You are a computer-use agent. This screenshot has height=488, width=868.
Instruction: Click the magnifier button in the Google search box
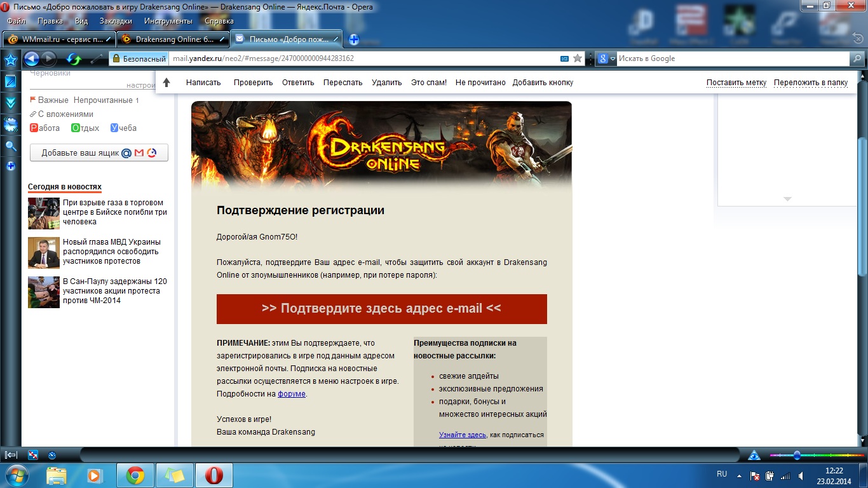pos(857,58)
